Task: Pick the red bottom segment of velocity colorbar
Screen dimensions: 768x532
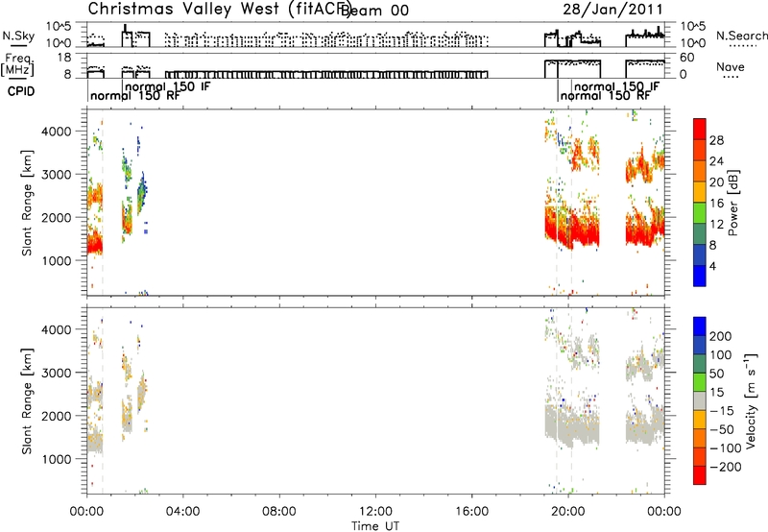Action: (700, 475)
